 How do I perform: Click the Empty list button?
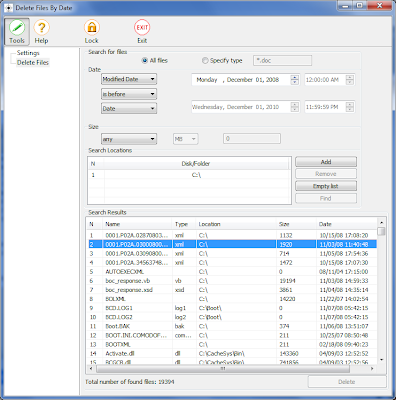tap(326, 186)
